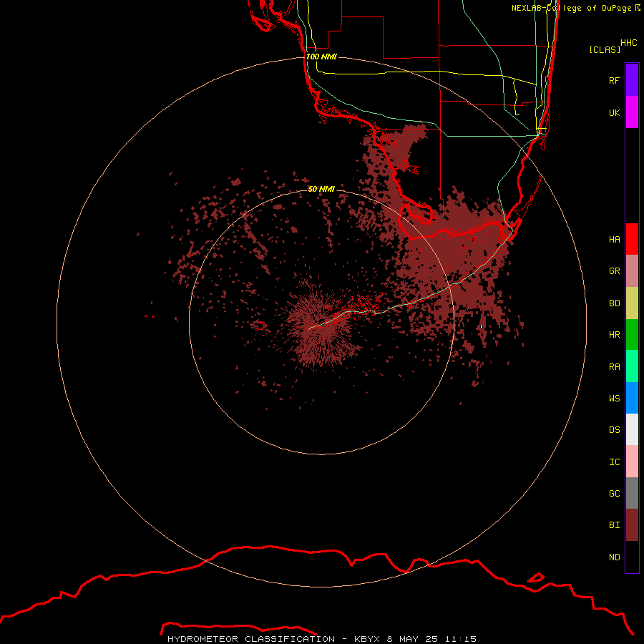Click the HHC product label
The width and height of the screenshot is (644, 644).
(628, 43)
